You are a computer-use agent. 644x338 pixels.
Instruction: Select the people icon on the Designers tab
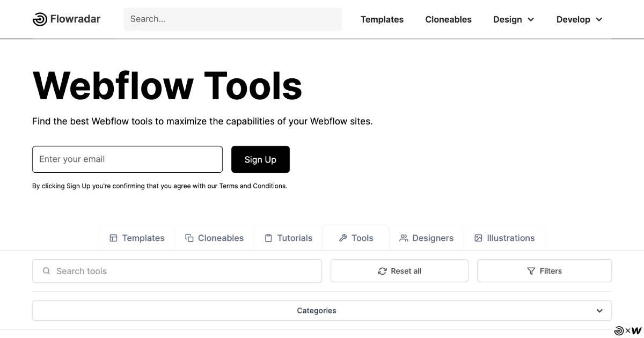pos(404,238)
